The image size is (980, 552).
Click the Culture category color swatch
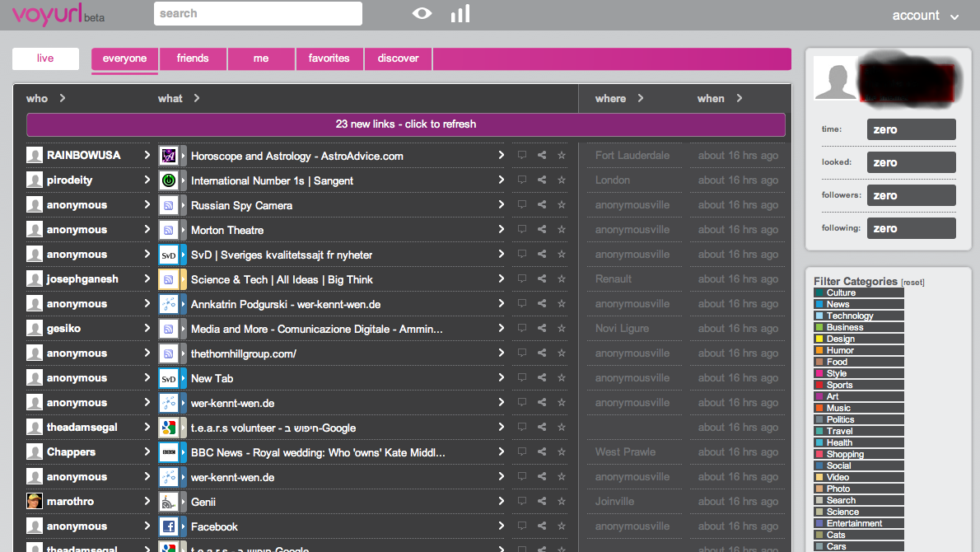coord(819,292)
